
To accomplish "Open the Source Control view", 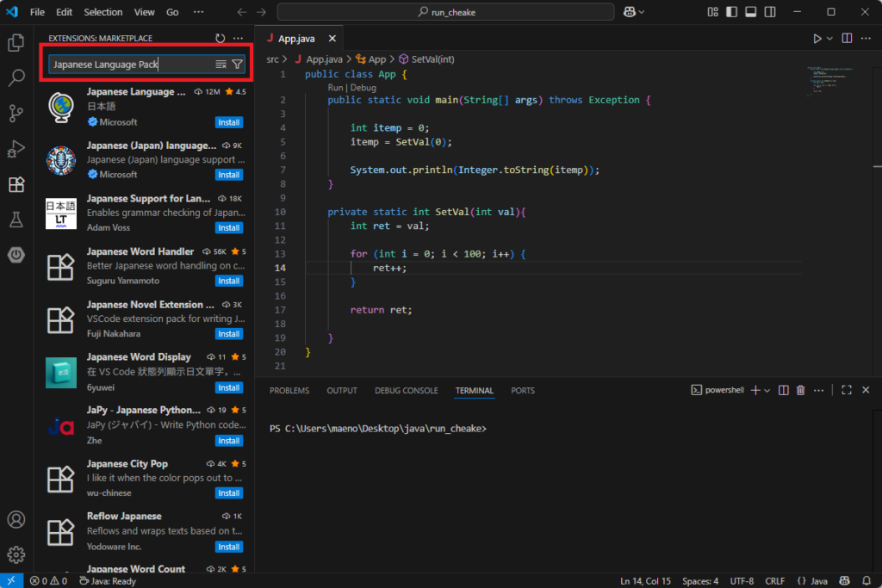I will point(16,114).
